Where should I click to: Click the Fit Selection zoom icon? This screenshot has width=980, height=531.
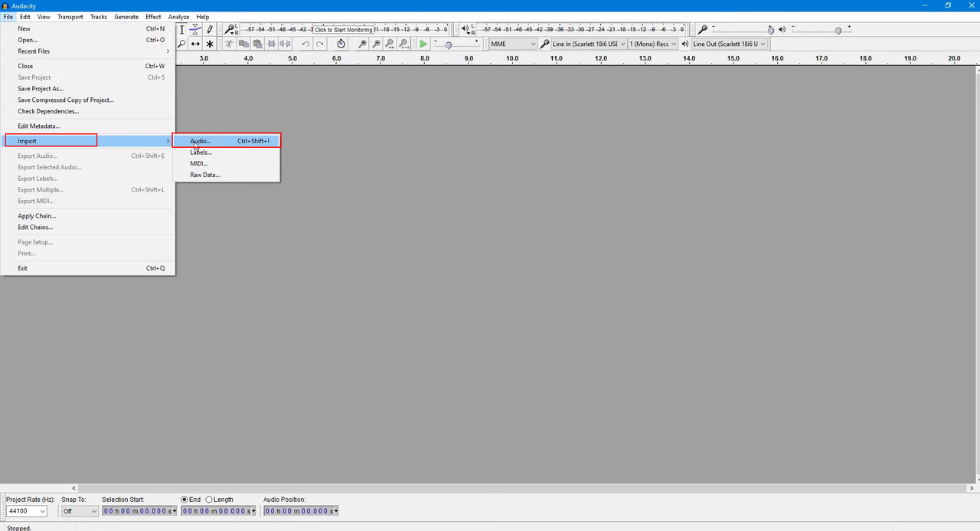[x=390, y=44]
